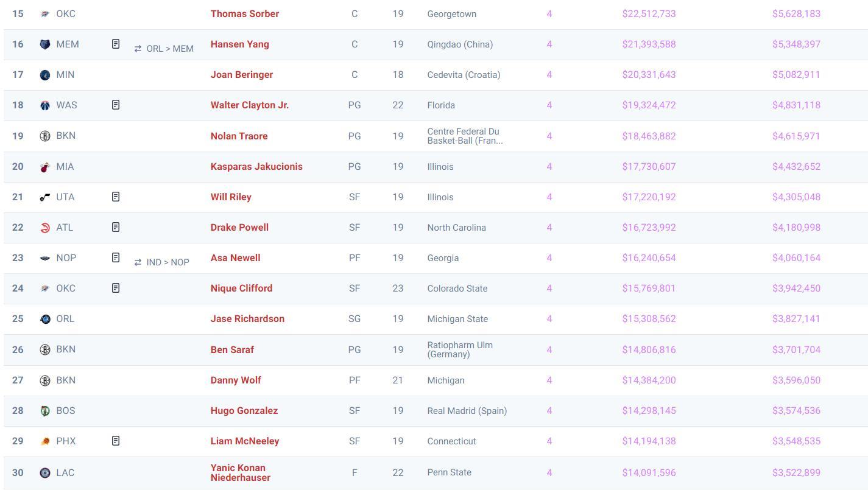Open the note icon next to NOP
The image size is (868, 490).
[116, 257]
